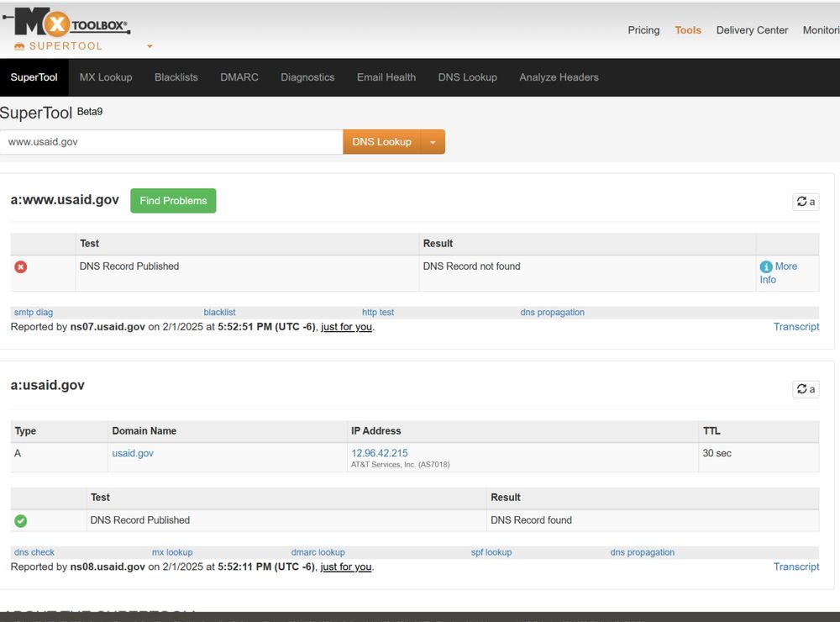Image resolution: width=840 pixels, height=622 pixels.
Task: Open the Diagnostics tab
Action: click(307, 77)
